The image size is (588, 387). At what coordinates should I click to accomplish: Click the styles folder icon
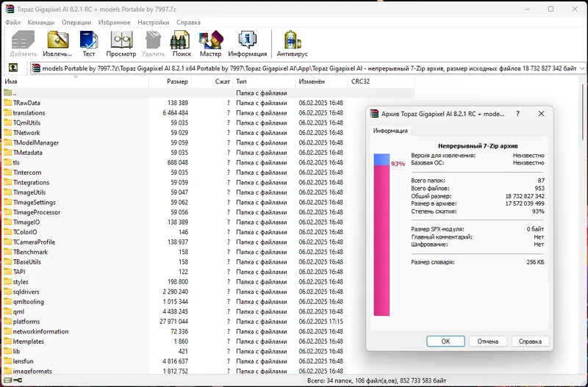click(7, 282)
